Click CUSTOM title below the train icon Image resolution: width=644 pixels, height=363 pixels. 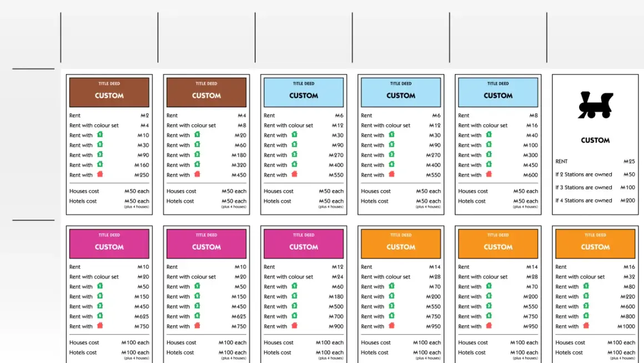[x=595, y=140]
